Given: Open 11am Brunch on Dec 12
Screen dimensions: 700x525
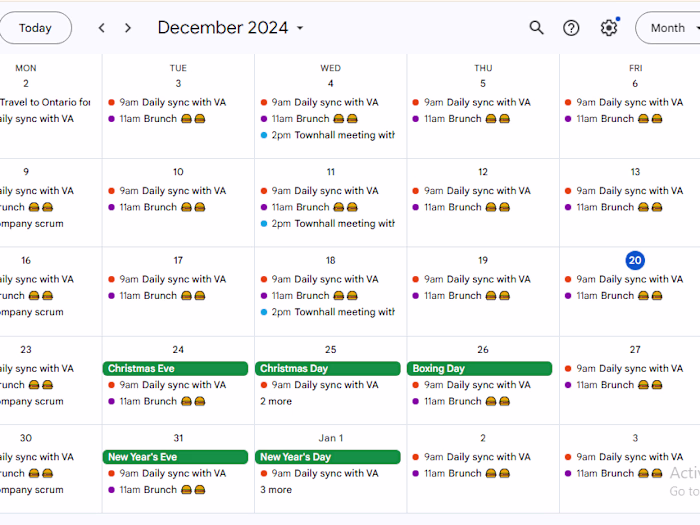Looking at the screenshot, I should [462, 207].
